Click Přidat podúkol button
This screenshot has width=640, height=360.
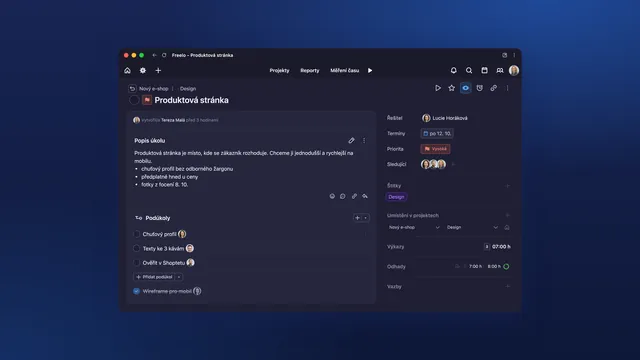(154, 277)
